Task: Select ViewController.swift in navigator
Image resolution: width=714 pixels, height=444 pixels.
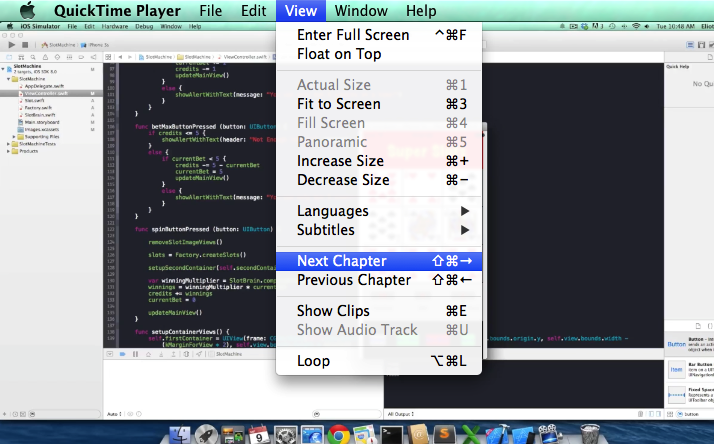Action: [x=46, y=93]
